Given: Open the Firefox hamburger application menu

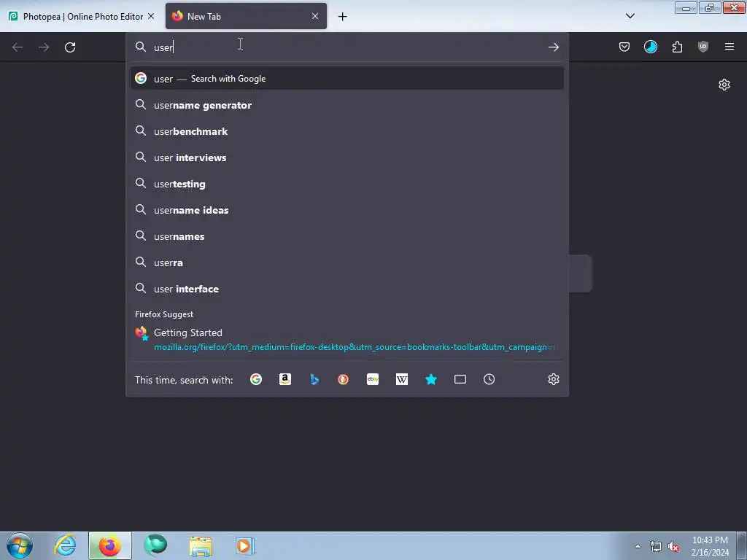Looking at the screenshot, I should click(x=729, y=47).
